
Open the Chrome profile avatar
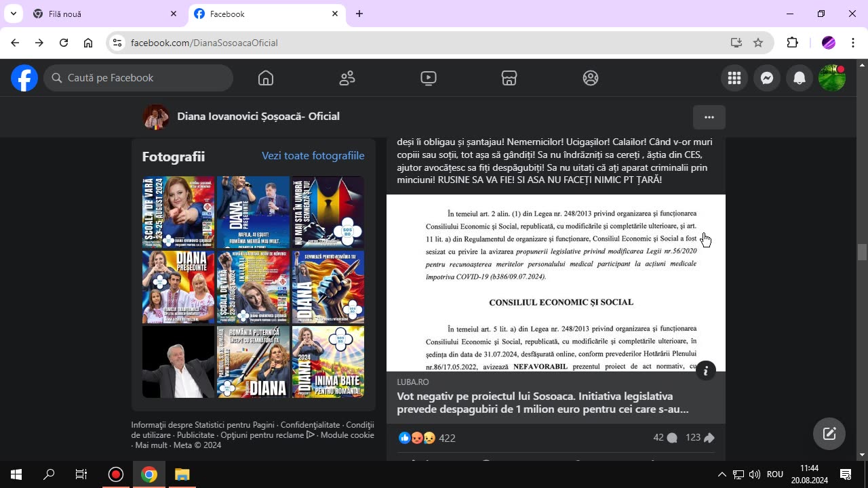click(828, 43)
